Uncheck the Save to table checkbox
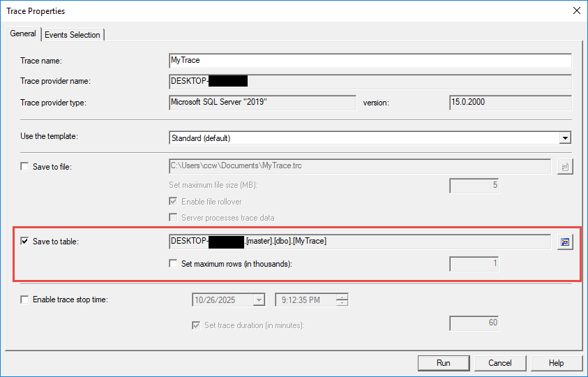Viewport: 588px width, 377px height. (x=24, y=241)
